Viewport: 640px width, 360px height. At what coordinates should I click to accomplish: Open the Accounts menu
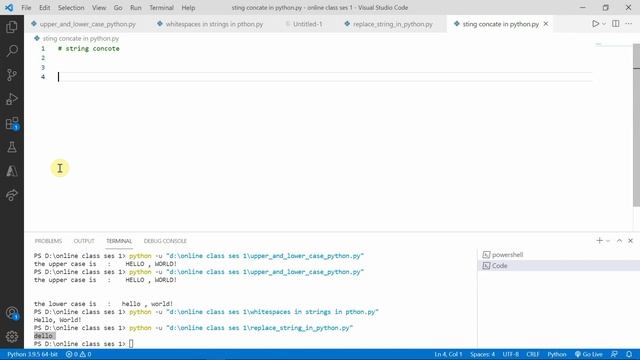pyautogui.click(x=12, y=313)
